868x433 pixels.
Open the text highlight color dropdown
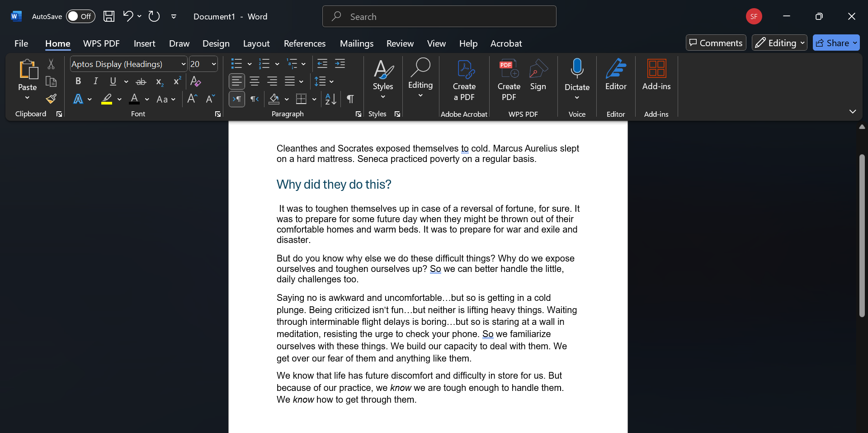(119, 100)
